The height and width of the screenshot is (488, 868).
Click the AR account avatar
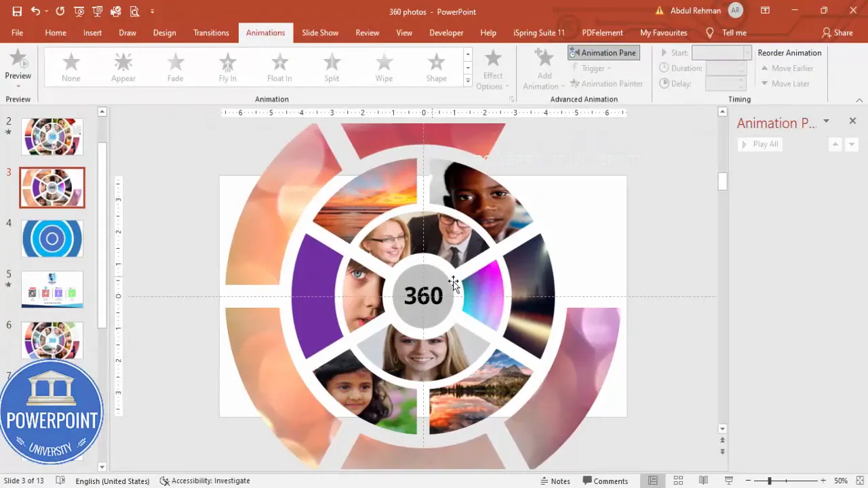coord(735,11)
